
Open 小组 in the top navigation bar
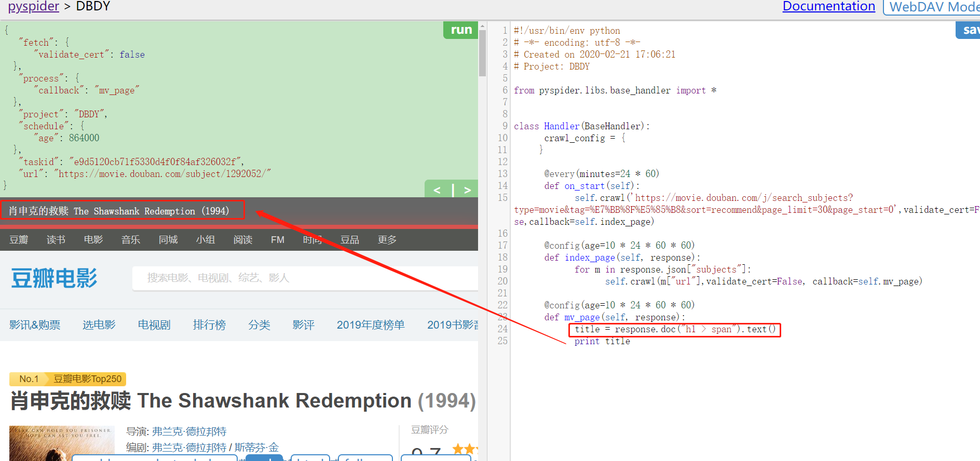(206, 240)
